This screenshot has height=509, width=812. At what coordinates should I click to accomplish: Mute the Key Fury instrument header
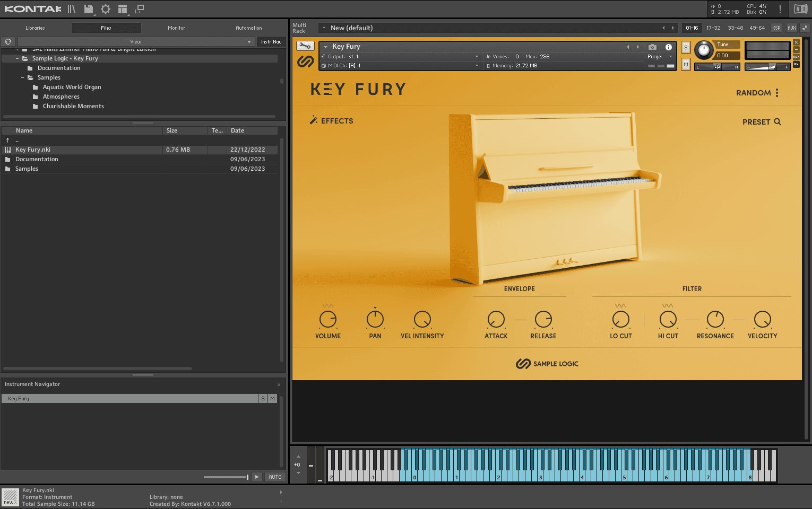[686, 65]
